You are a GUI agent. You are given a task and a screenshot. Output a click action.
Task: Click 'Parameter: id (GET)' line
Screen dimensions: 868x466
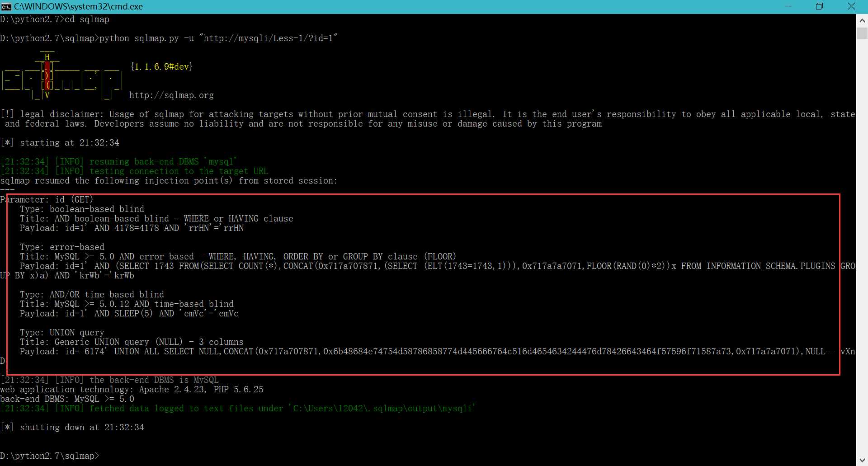click(47, 200)
